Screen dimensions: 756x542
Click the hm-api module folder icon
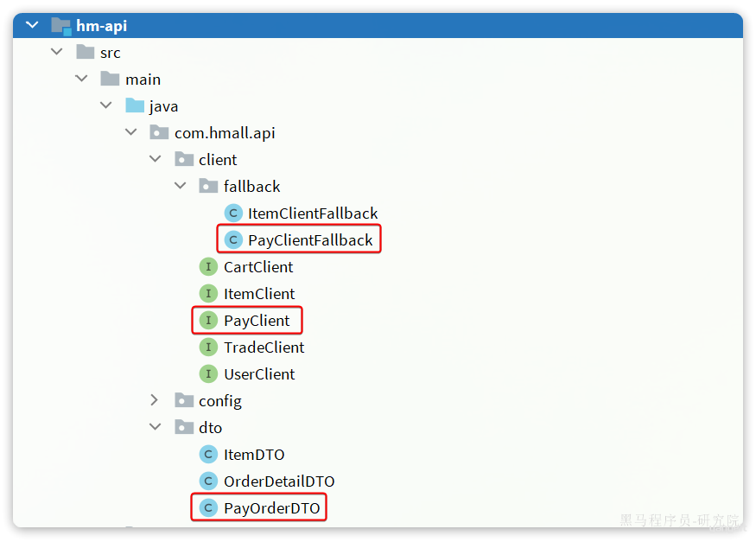coord(61,26)
